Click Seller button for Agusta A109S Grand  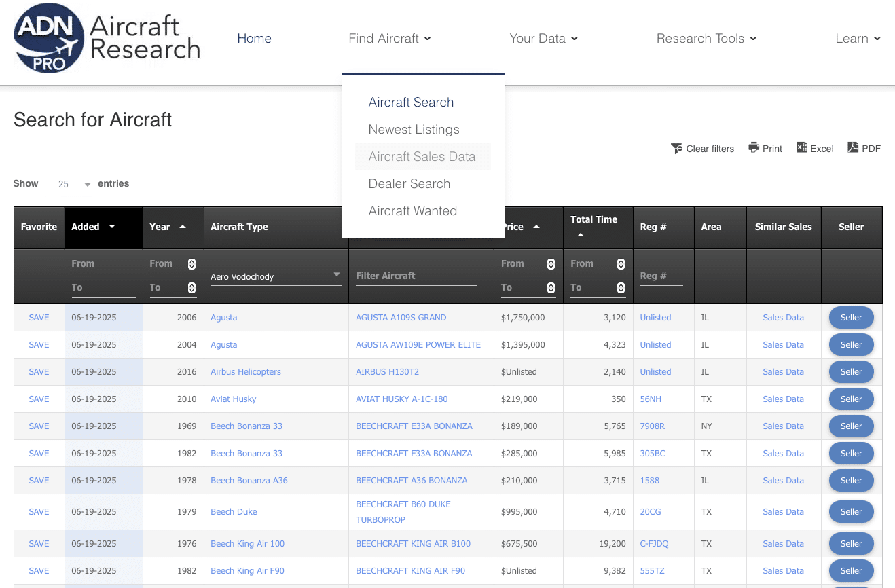point(851,318)
